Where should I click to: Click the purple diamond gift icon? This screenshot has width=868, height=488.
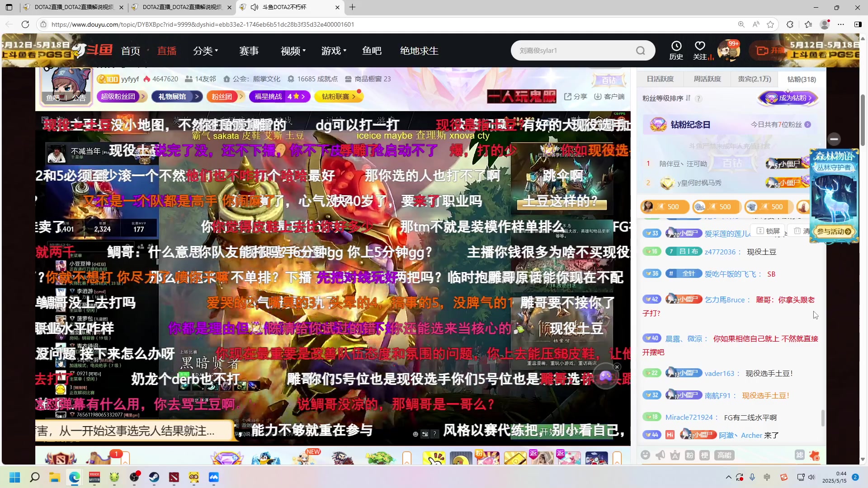pyautogui.click(x=227, y=457)
